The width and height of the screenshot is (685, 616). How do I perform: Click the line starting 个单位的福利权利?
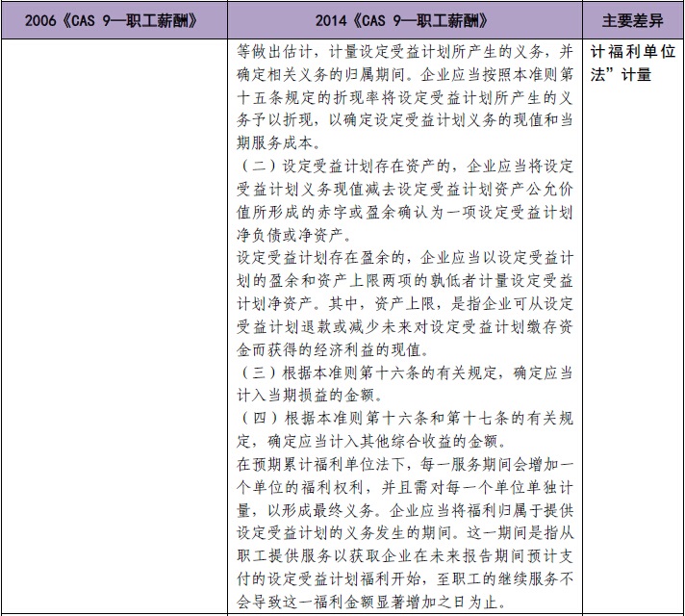(404, 487)
